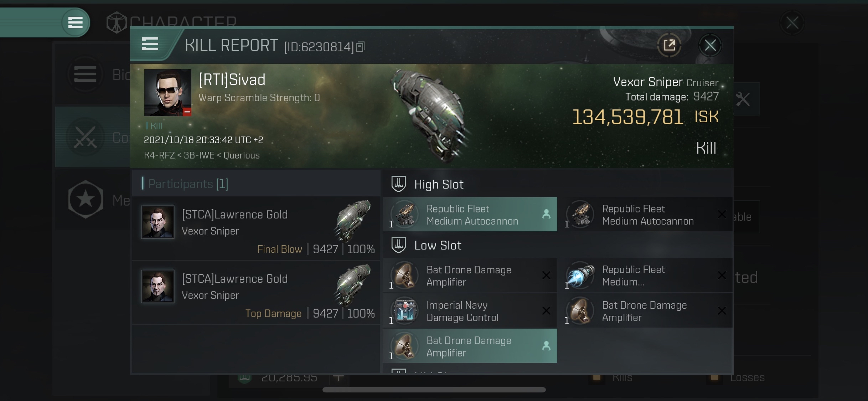The image size is (868, 401).
Task: Click the K4-RFZ system location link
Action: pyautogui.click(x=159, y=155)
